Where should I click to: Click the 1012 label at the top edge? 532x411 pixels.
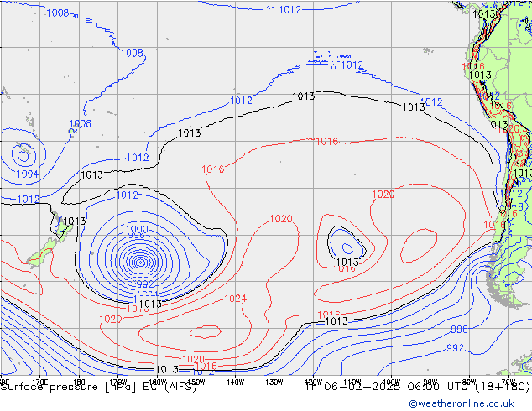pos(289,10)
